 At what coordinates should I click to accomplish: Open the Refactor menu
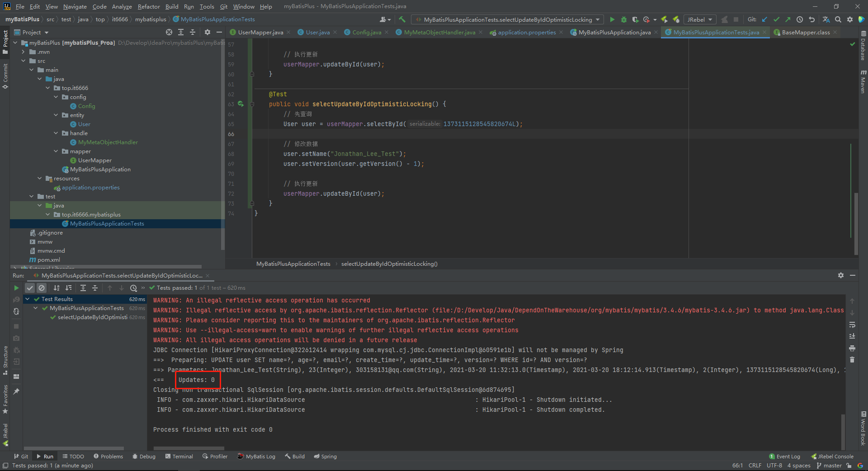149,6
